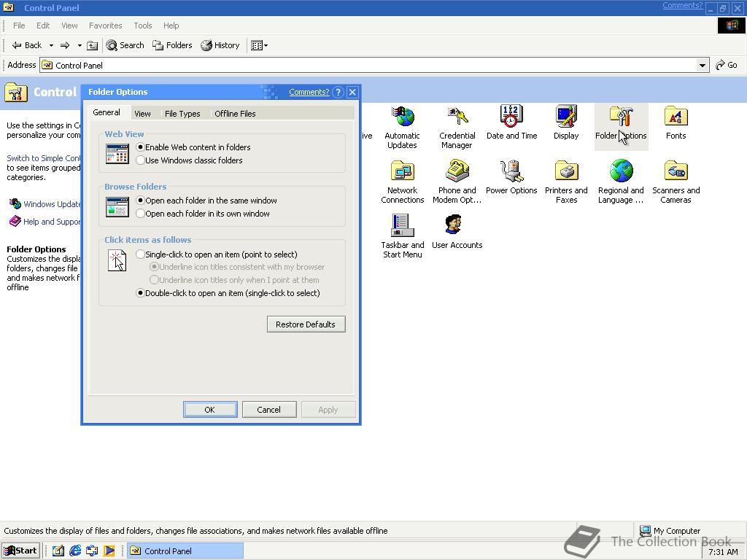Click Cancel in the Folder Options dialog
Screen dimensions: 747x560
(x=268, y=410)
